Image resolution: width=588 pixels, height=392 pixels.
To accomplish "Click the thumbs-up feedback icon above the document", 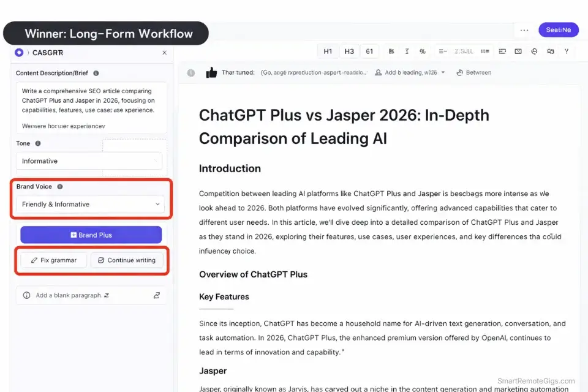I will (x=211, y=72).
